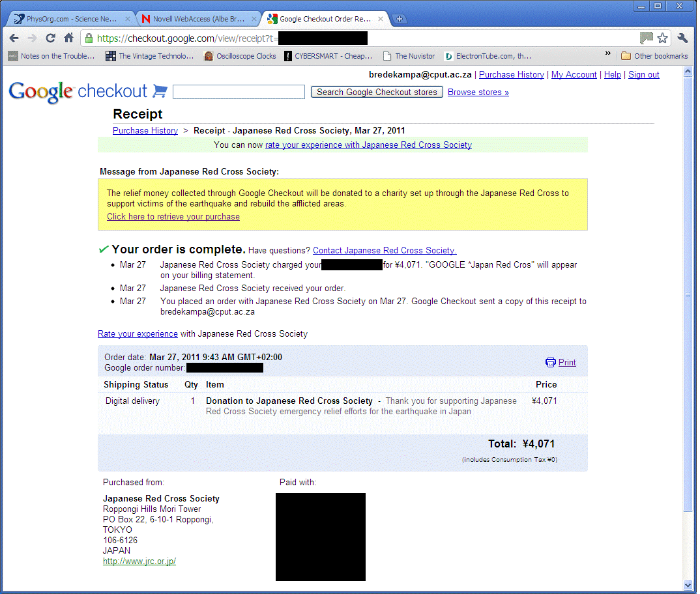Click Search Google Checkout stores button

(x=377, y=92)
